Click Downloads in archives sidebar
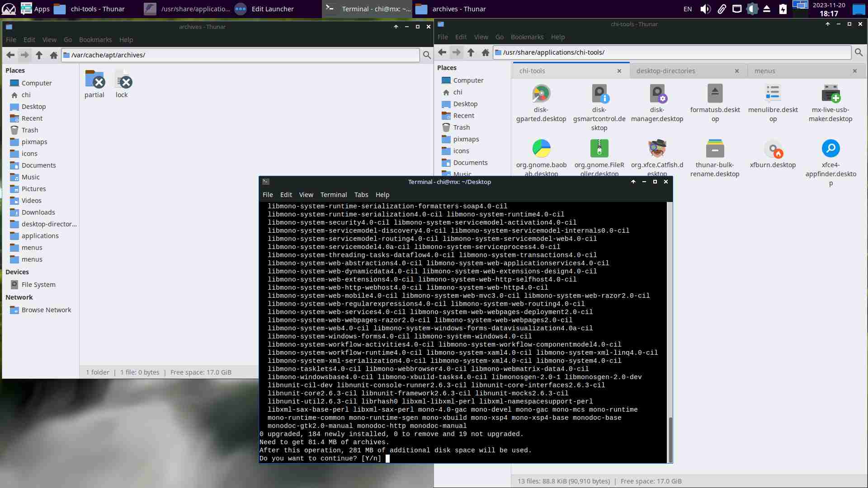Screen dimensions: 868x488 [x=38, y=212]
